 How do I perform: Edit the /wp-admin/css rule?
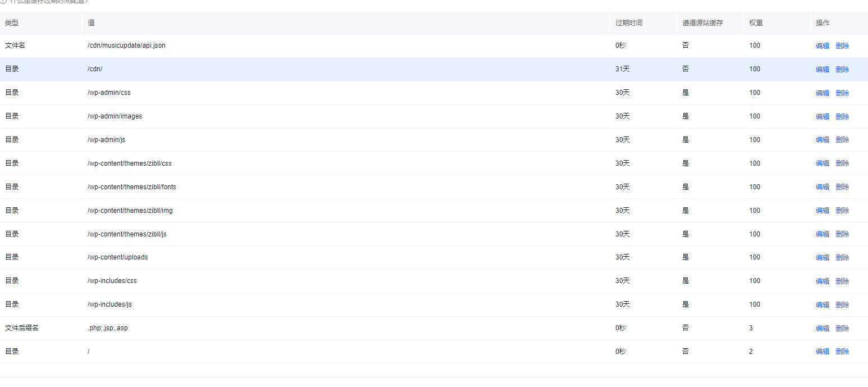tap(822, 93)
